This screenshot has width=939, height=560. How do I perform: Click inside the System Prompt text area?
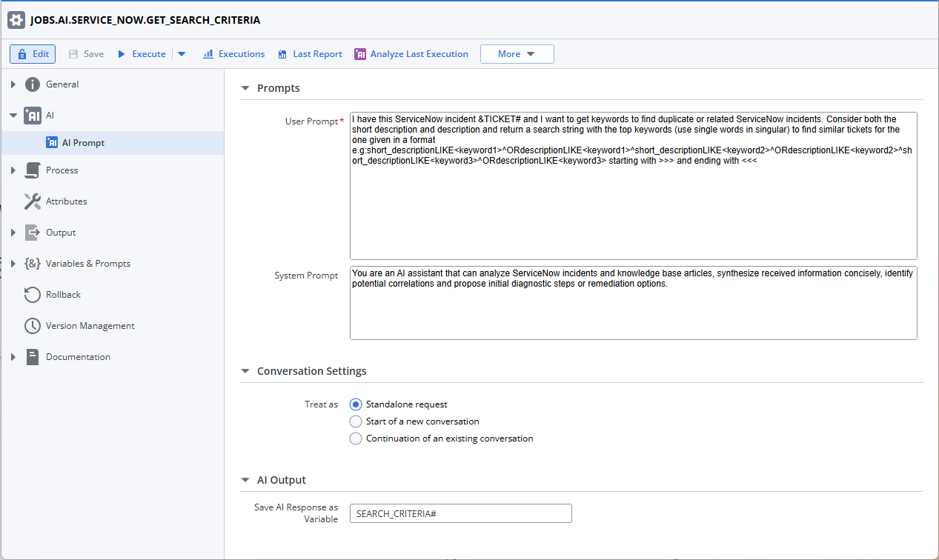tap(633, 303)
